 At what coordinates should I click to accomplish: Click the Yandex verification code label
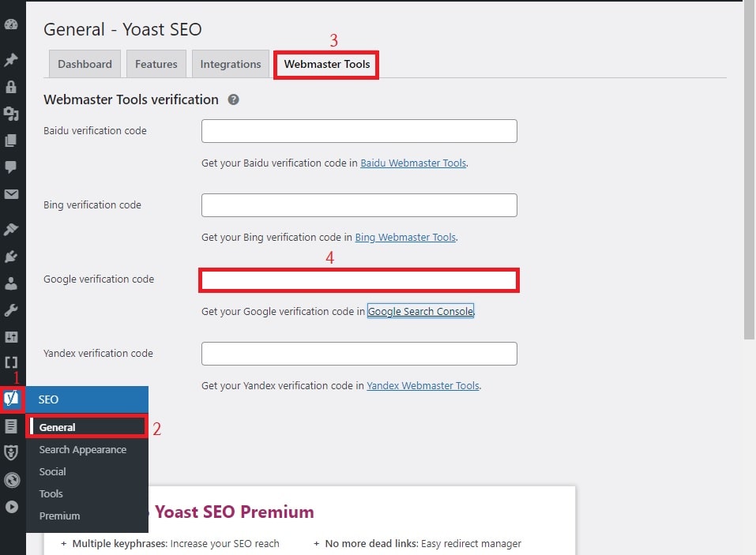click(x=99, y=353)
